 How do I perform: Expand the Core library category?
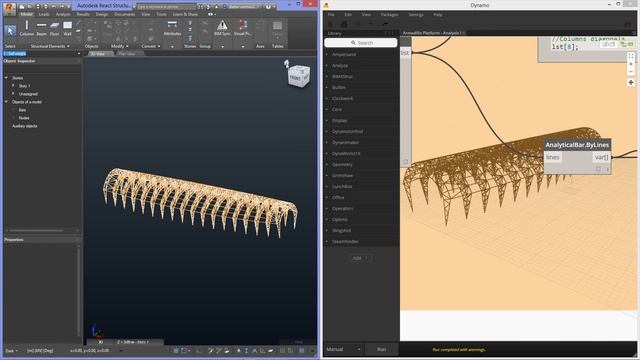click(337, 109)
